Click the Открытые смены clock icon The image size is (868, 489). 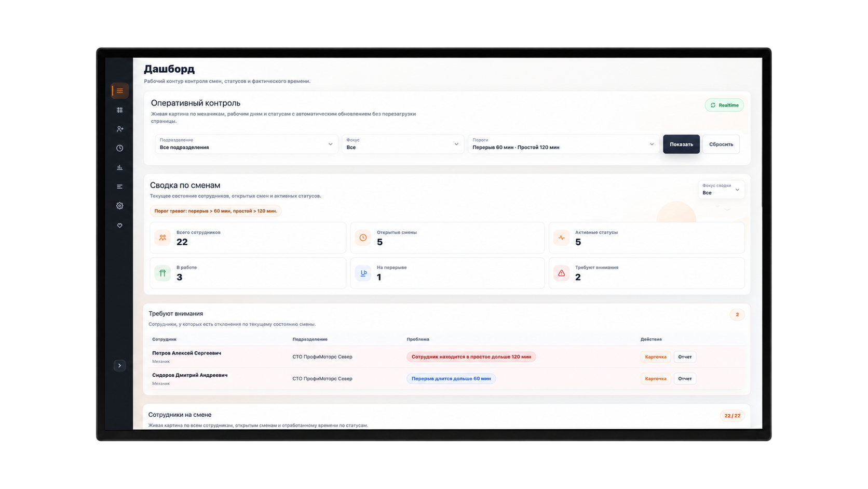click(363, 237)
